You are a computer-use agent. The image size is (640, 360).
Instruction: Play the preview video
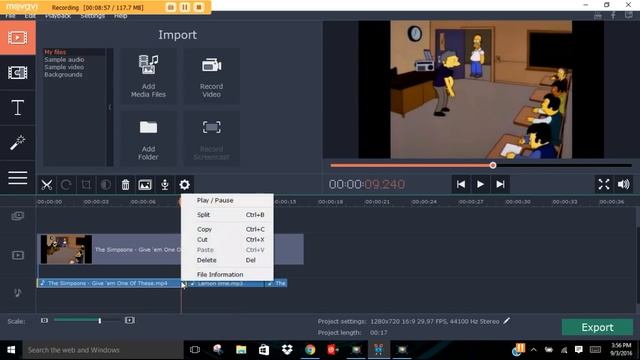[480, 184]
